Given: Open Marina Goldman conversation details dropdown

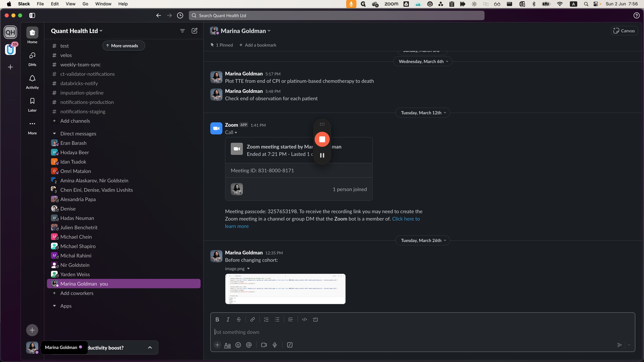Looking at the screenshot, I should [x=245, y=31].
